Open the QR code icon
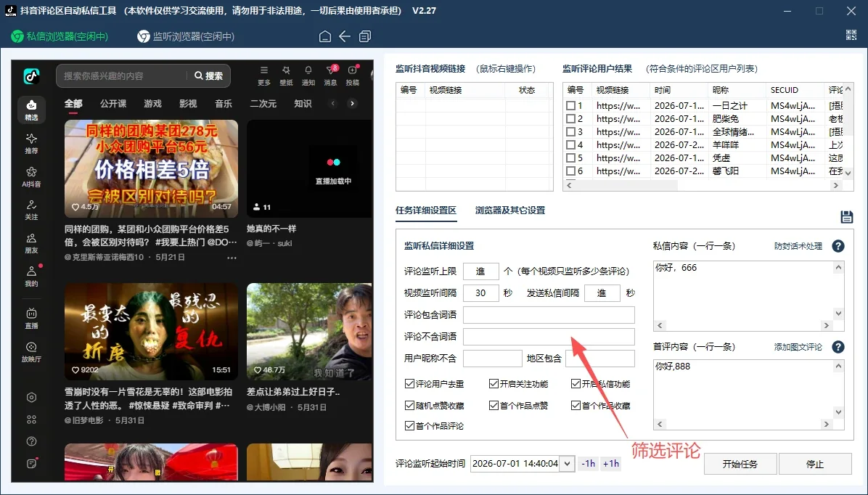868x495 pixels. [x=851, y=35]
